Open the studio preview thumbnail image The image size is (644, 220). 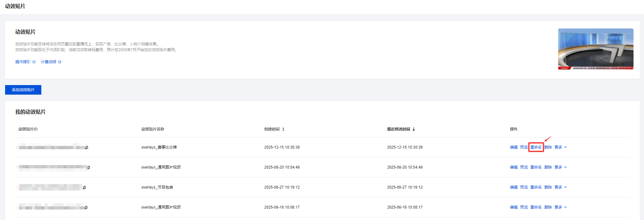595,49
